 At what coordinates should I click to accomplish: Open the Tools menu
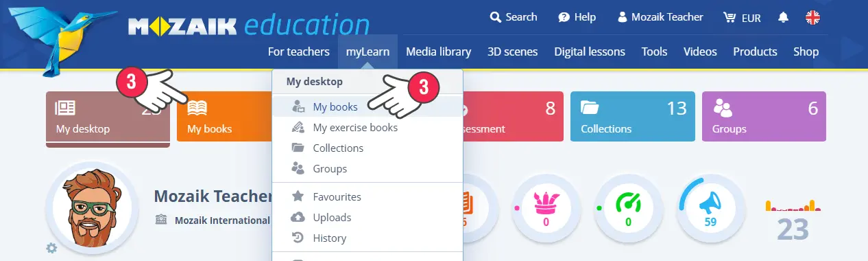(653, 52)
